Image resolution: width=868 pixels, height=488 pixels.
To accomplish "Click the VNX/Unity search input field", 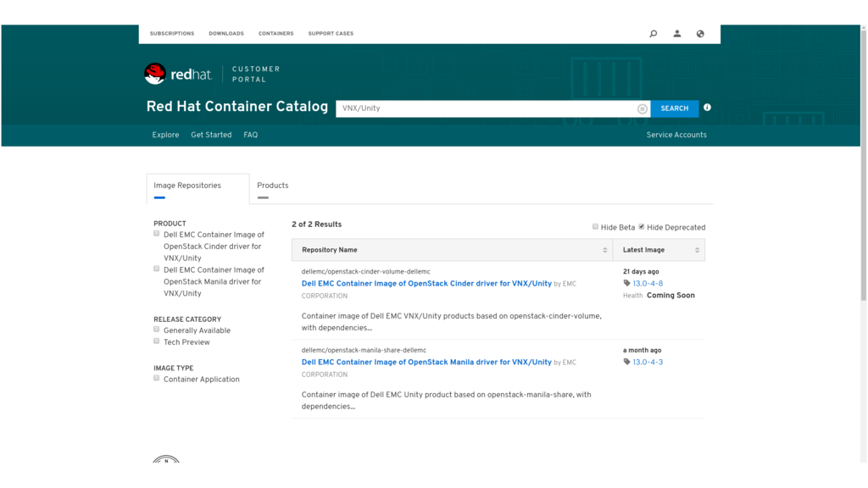I will click(483, 108).
